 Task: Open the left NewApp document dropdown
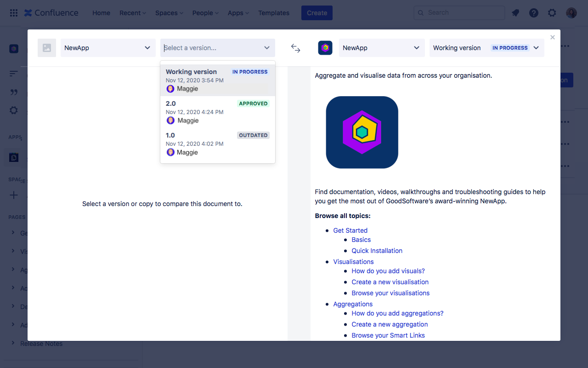(x=107, y=48)
